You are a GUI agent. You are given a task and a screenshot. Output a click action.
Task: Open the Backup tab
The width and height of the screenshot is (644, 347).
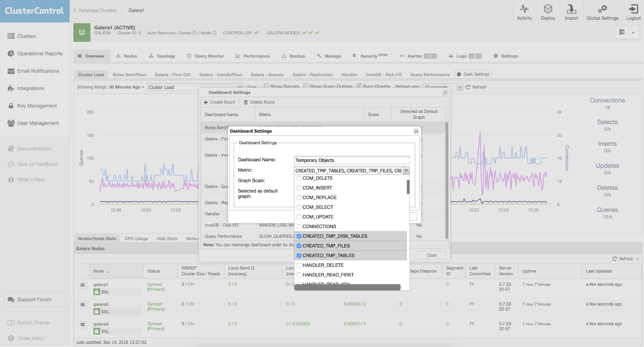293,56
